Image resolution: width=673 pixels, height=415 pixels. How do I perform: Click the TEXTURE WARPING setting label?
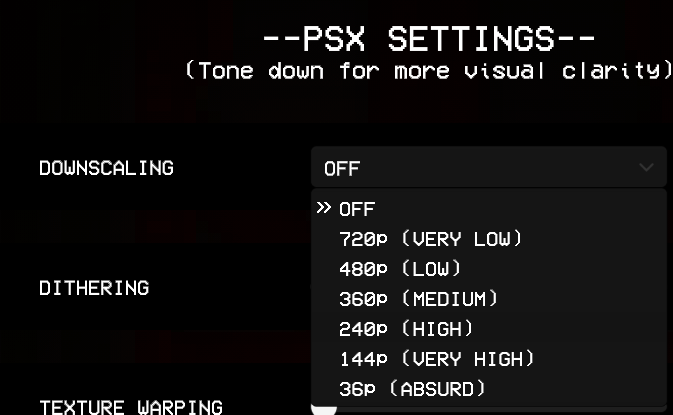[x=131, y=407]
